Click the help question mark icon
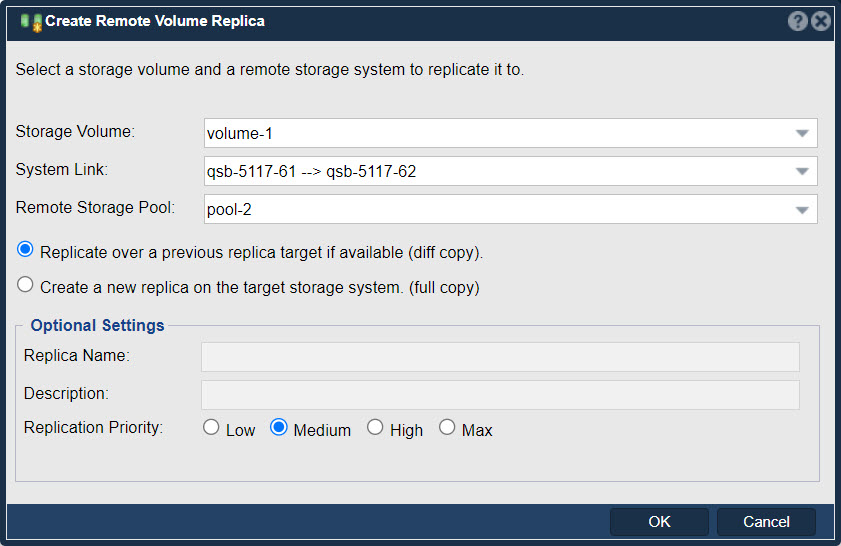Viewport: 841px width, 546px height. tap(798, 21)
